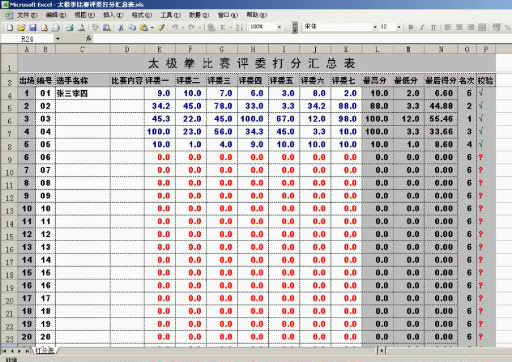
Task: Click the Print icon
Action: (69, 28)
